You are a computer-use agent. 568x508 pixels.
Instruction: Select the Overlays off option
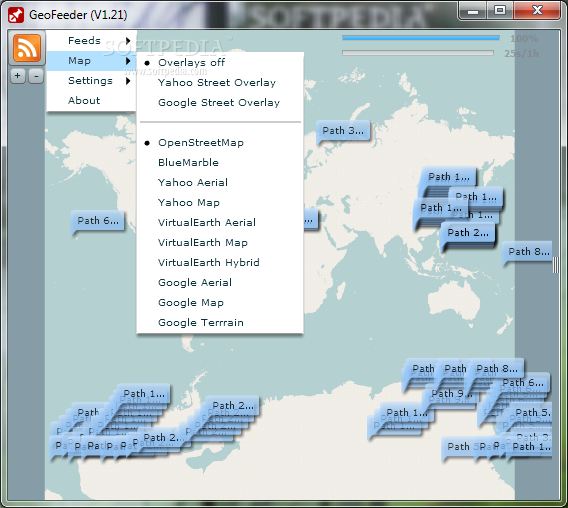pyautogui.click(x=220, y=63)
